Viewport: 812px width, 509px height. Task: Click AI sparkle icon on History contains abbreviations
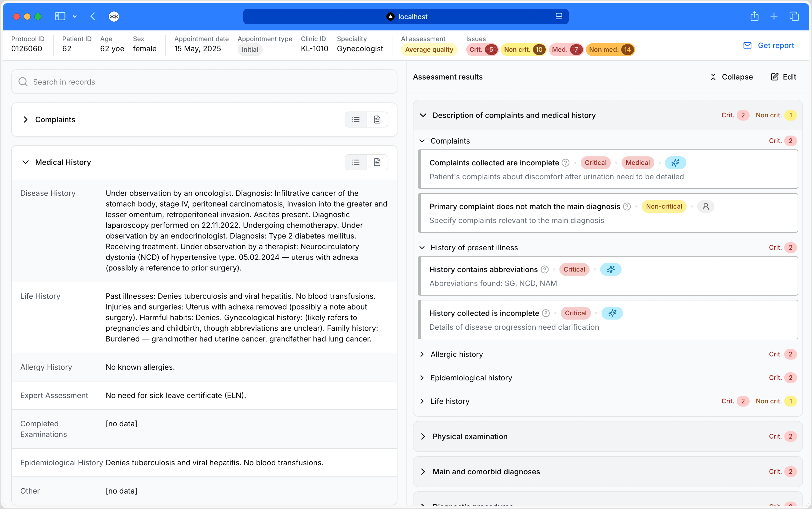[610, 269]
